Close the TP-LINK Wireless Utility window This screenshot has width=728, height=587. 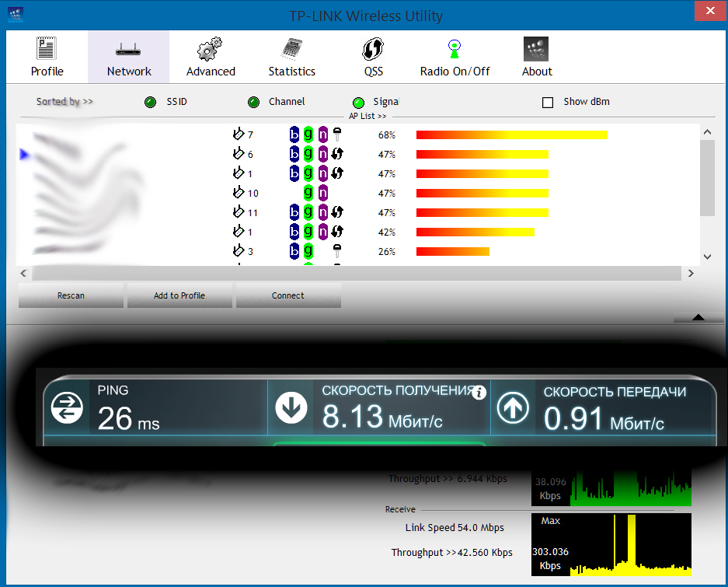(x=710, y=11)
